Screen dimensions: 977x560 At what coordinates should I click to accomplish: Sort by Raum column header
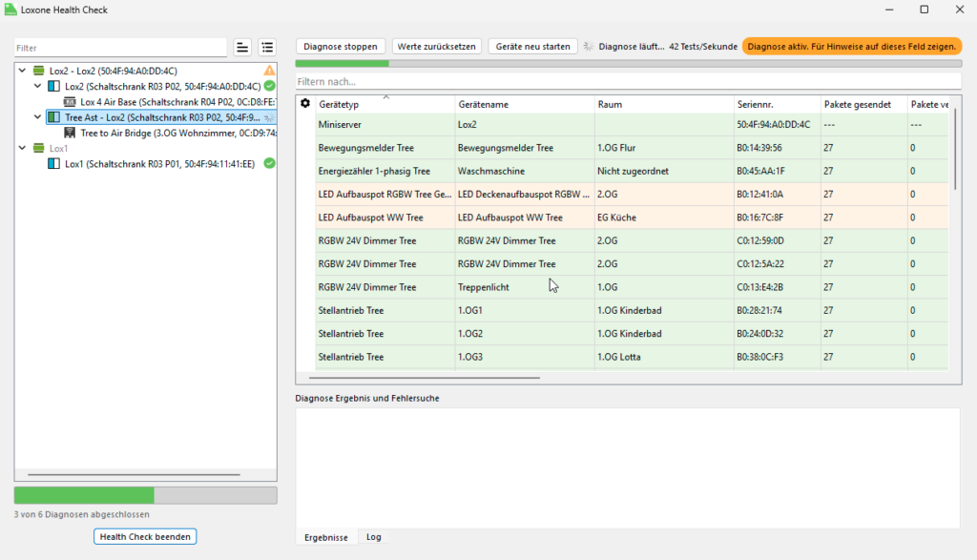[664, 104]
